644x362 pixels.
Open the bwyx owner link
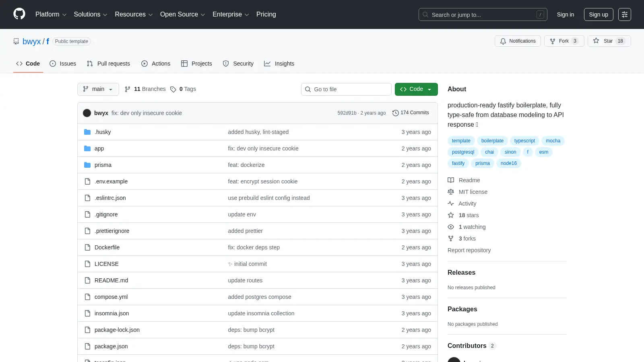32,41
